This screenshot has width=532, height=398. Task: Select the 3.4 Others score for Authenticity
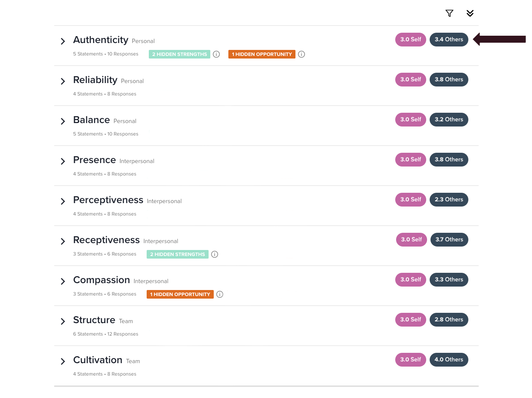(449, 40)
